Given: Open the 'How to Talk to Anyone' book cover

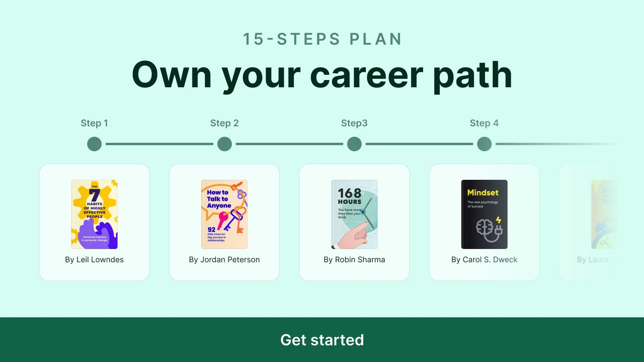Looking at the screenshot, I should [x=224, y=214].
